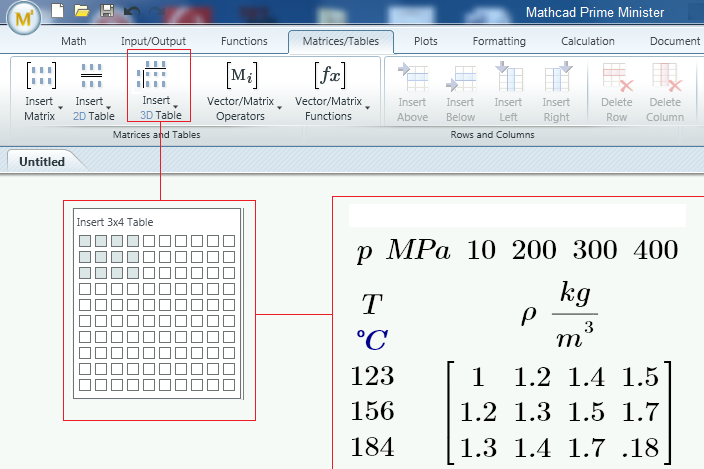Switch to the Math ribbon tab
Screen dimensions: 704x469
point(74,41)
